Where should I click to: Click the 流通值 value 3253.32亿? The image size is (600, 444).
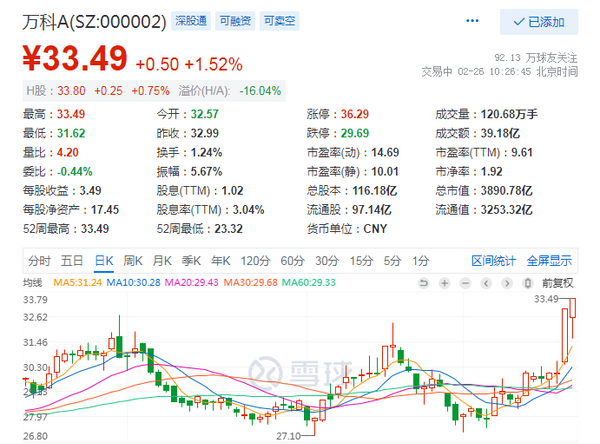[x=506, y=210]
